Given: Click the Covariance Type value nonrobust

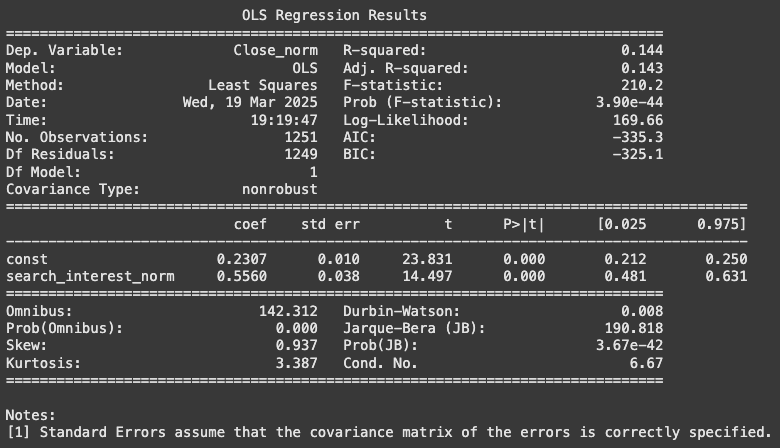Looking at the screenshot, I should (279, 189).
